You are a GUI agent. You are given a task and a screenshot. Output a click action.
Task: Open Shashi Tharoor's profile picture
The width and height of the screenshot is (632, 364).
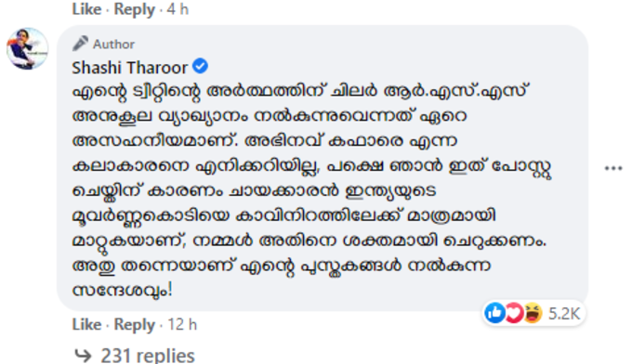[x=27, y=48]
